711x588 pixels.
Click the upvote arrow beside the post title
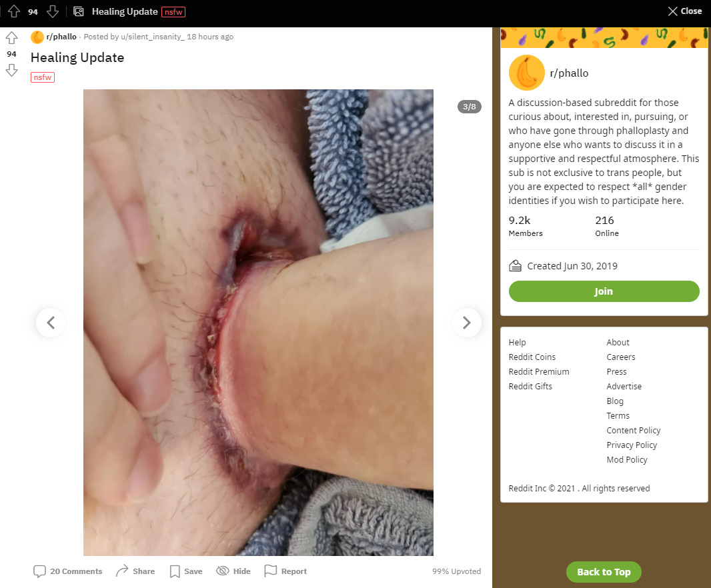point(12,38)
